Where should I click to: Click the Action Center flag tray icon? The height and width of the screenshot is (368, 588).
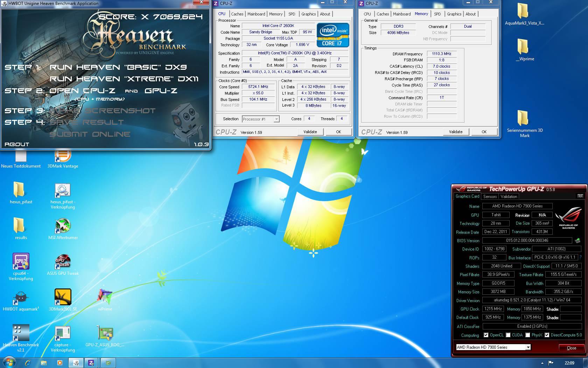tap(551, 363)
